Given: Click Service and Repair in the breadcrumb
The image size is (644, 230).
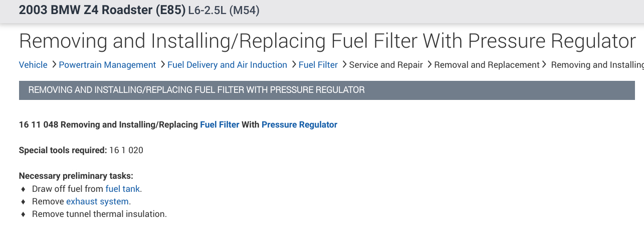Looking at the screenshot, I should 386,65.
